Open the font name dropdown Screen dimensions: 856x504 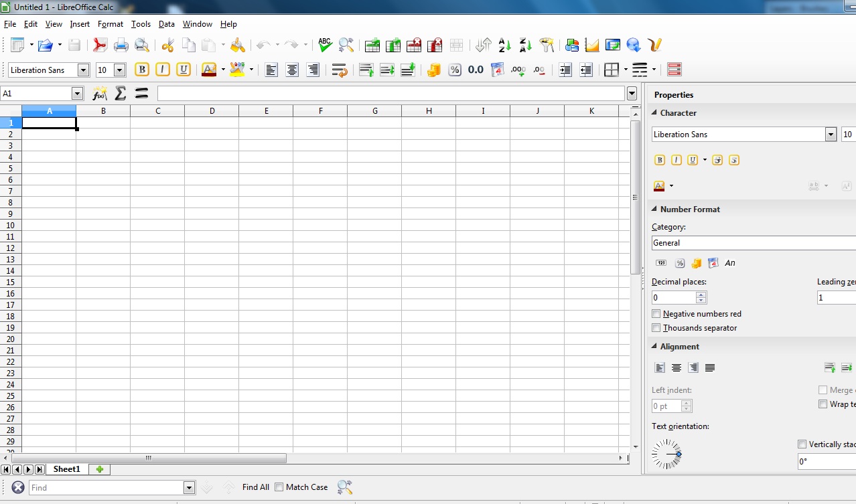coord(82,70)
